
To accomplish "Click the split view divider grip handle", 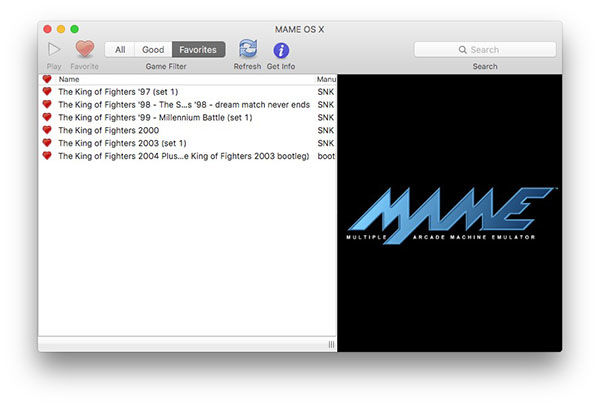I will (331, 344).
